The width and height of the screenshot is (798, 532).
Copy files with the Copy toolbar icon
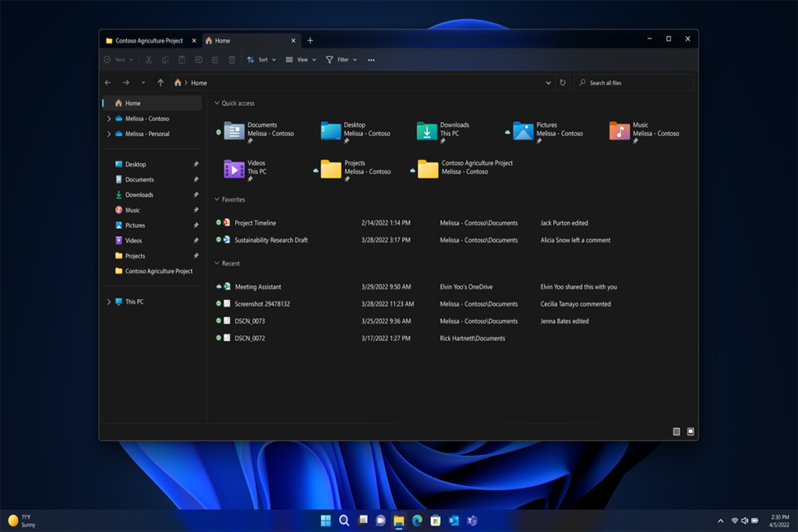click(164, 59)
